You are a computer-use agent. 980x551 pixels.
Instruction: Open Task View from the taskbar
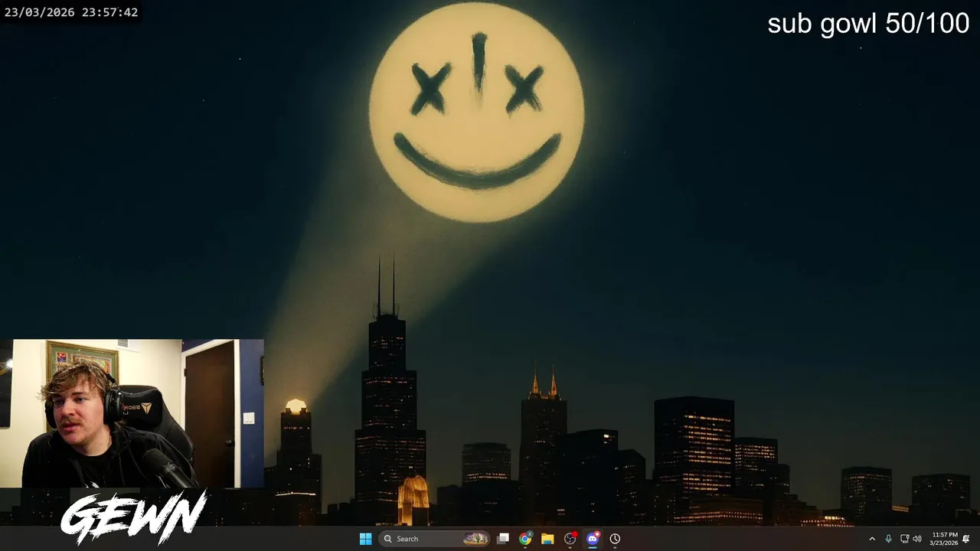tap(503, 539)
